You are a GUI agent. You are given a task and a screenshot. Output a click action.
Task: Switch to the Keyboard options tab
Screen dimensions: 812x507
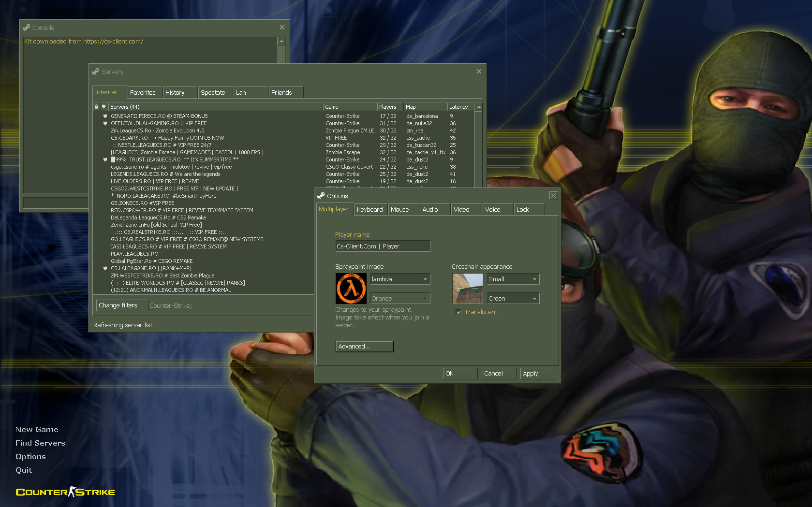click(x=370, y=210)
